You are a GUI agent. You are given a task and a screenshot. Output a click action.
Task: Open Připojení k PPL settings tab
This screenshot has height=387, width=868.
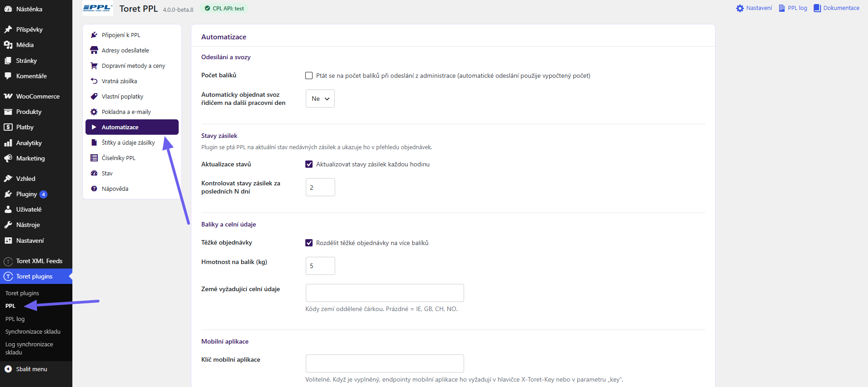click(132, 35)
